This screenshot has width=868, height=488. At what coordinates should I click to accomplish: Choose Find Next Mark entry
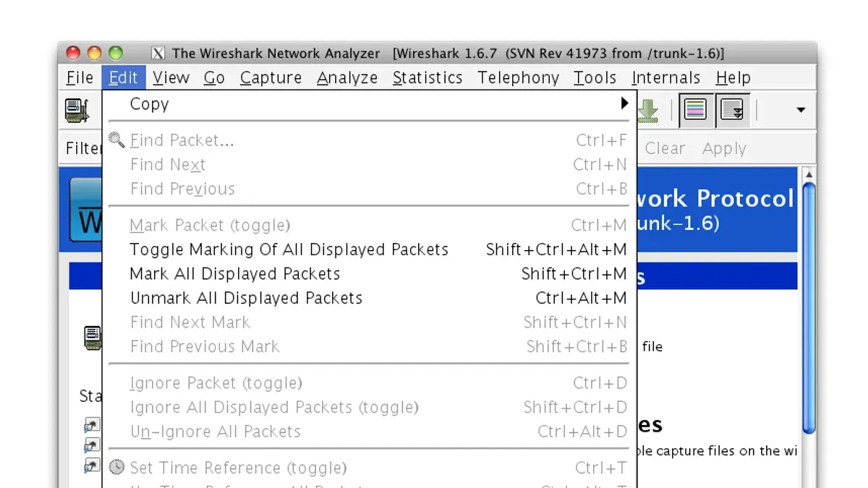coord(369,322)
